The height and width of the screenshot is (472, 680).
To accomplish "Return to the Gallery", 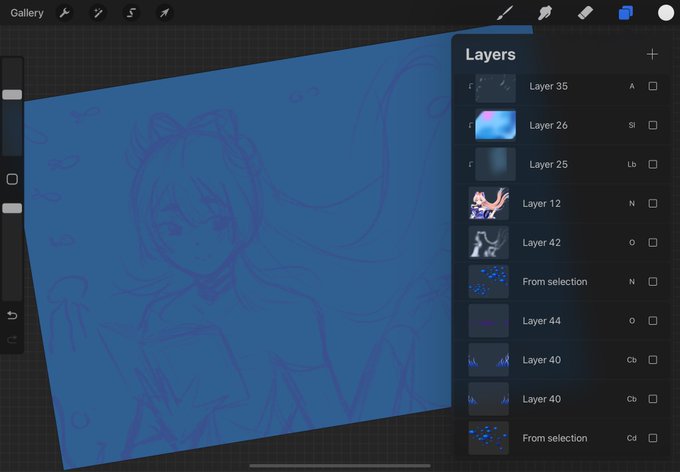I will (27, 13).
